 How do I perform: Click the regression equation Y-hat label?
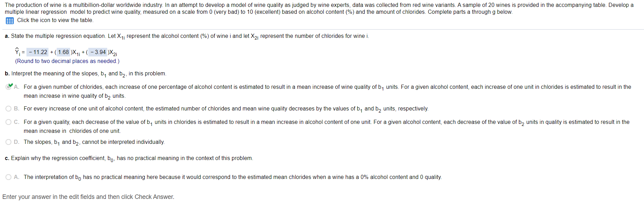tap(17, 52)
